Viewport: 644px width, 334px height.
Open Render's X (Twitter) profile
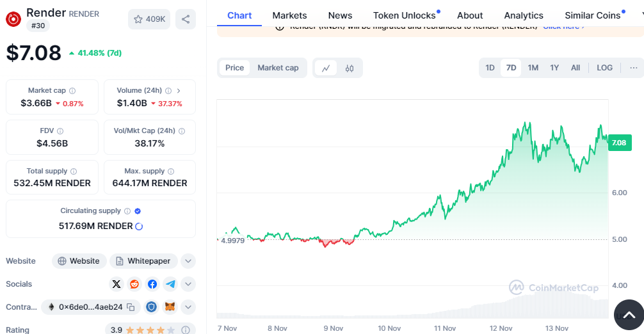pos(117,284)
